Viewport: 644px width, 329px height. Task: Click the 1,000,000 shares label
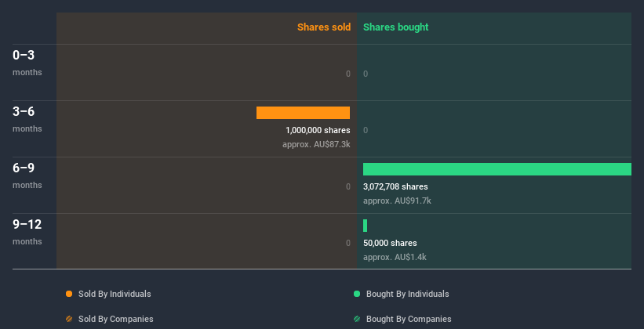[318, 131]
